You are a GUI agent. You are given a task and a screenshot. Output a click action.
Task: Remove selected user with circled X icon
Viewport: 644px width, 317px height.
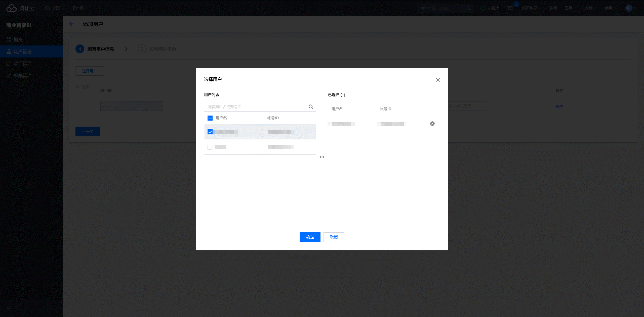coord(432,124)
